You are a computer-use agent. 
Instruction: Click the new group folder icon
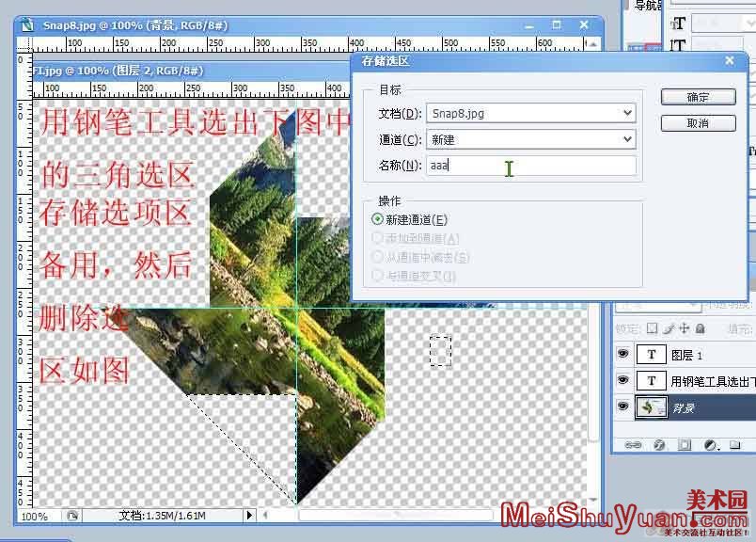pos(734,444)
